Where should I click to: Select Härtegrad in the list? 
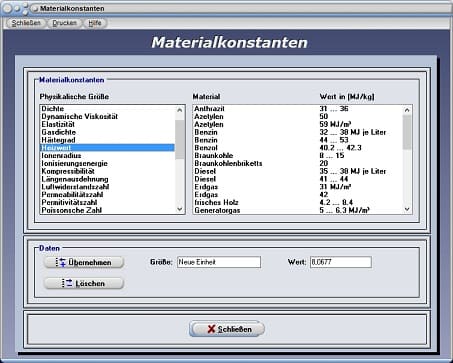107,140
